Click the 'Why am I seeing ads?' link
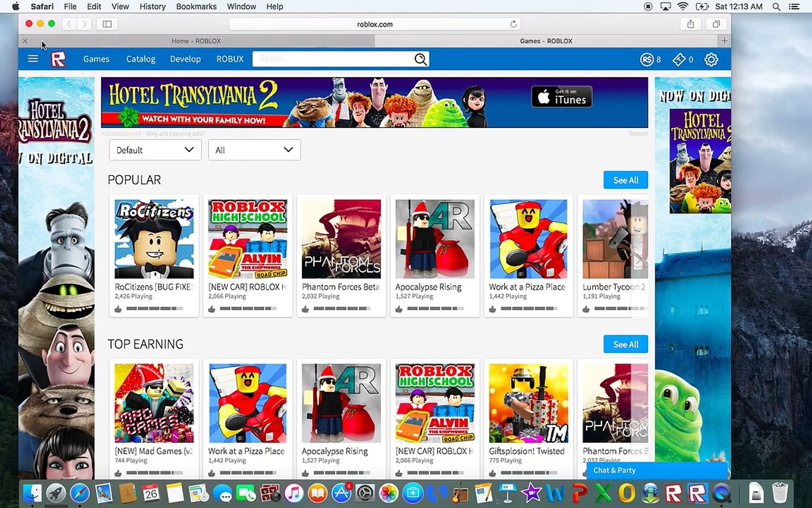The image size is (812, 508). point(175,134)
